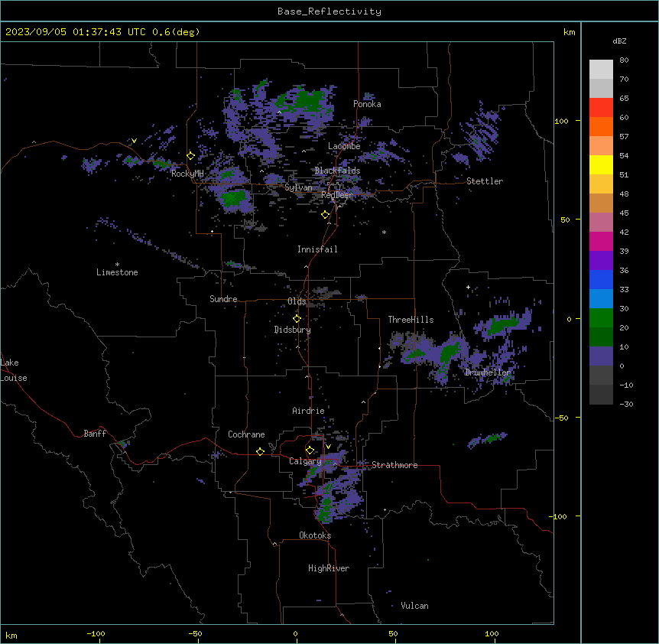Select the Okotoks label
The width and height of the screenshot is (659, 644).
tap(315, 535)
